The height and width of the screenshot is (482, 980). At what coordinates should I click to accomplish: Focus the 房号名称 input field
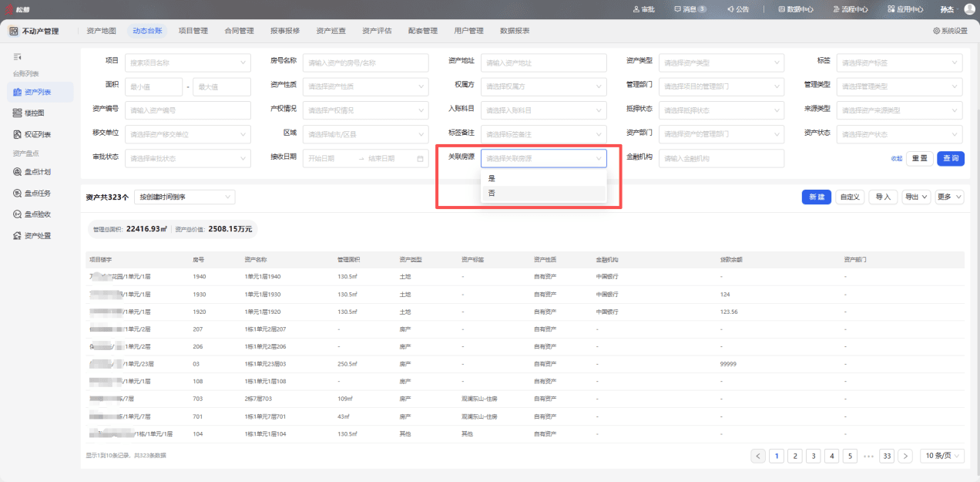click(x=366, y=62)
